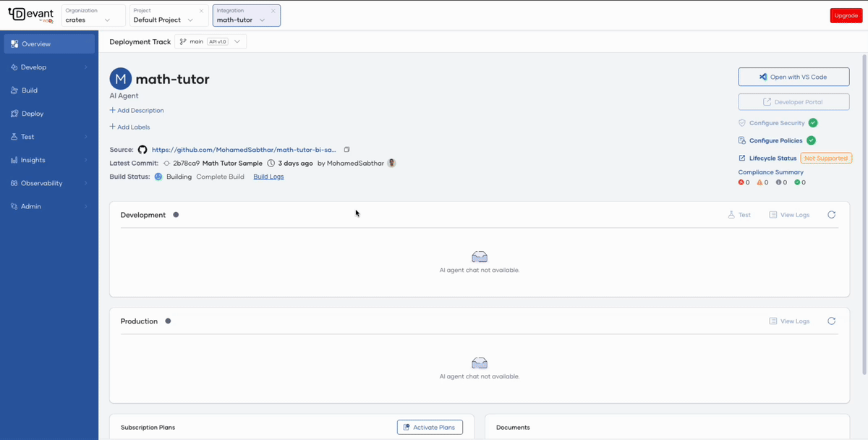This screenshot has width=868, height=440.
Task: Click the Deploy sidebar icon
Action: (14, 114)
